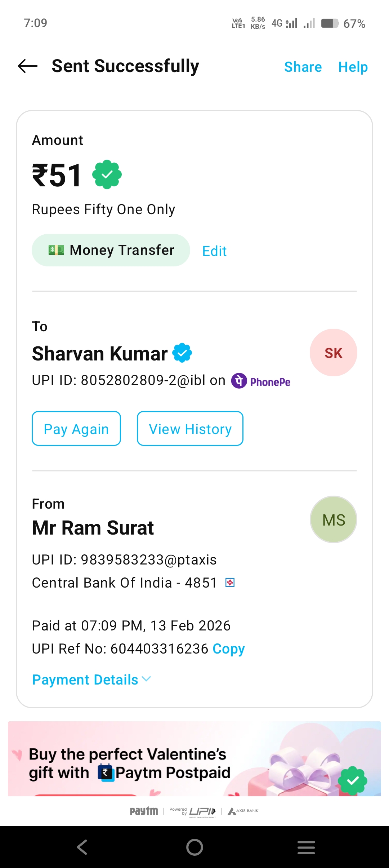Image resolution: width=389 pixels, height=868 pixels.
Task: Tap the Central Bank Of India logo icon
Action: pos(230,583)
